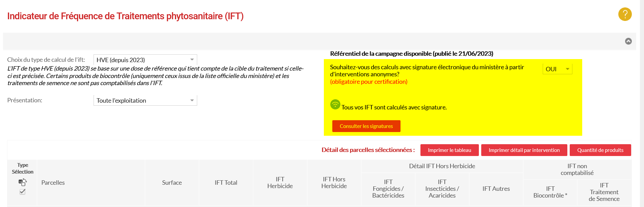
Task: Toggle the select-all parcelles checkbox
Action: (x=23, y=192)
